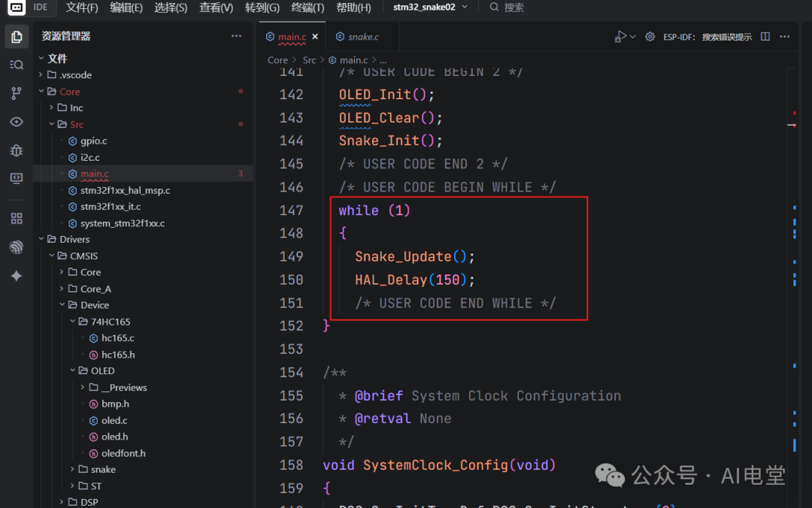Open the 终端(T) menu
The image size is (812, 508).
308,8
